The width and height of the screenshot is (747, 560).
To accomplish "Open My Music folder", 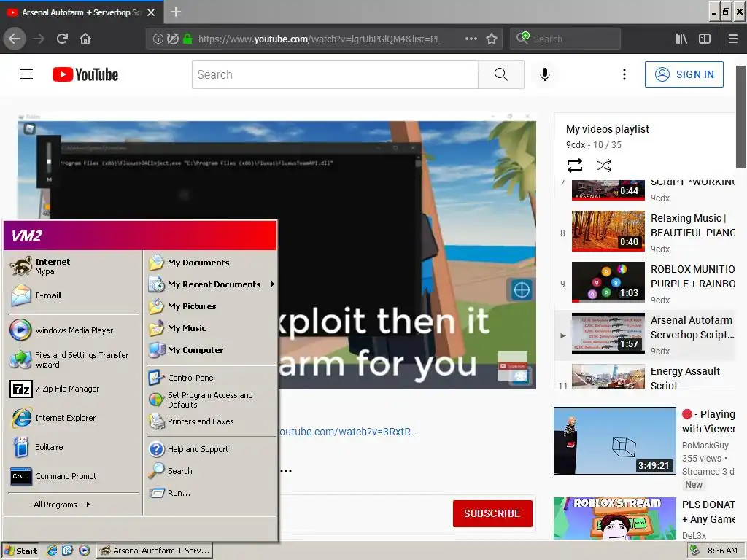I will [177, 328].
